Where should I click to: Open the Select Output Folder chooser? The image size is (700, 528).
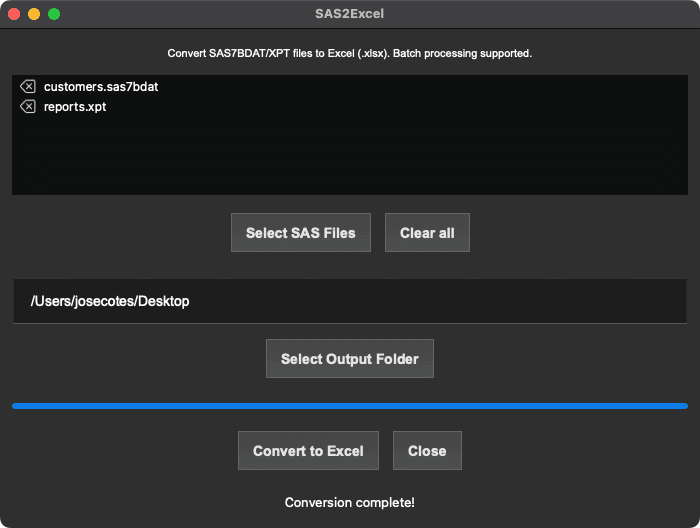pyautogui.click(x=349, y=359)
